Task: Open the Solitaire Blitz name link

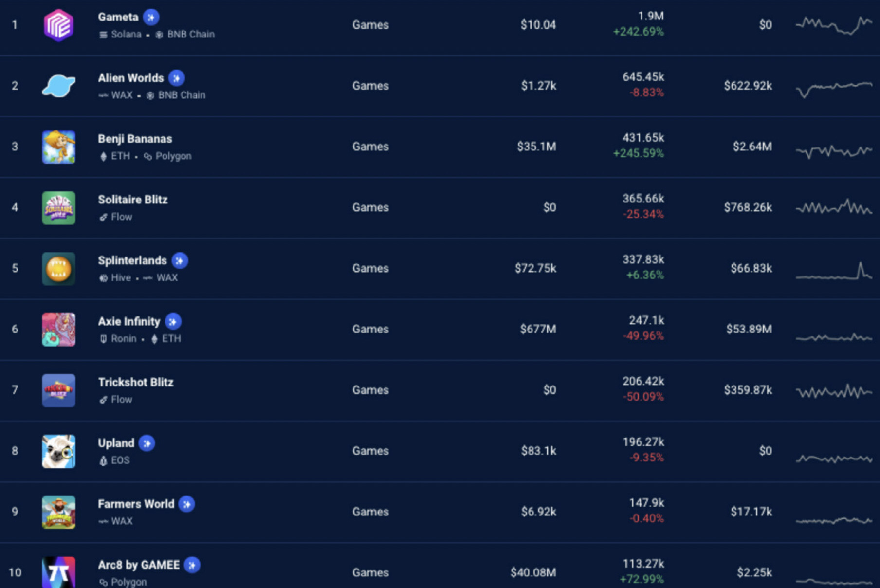Action: point(133,200)
